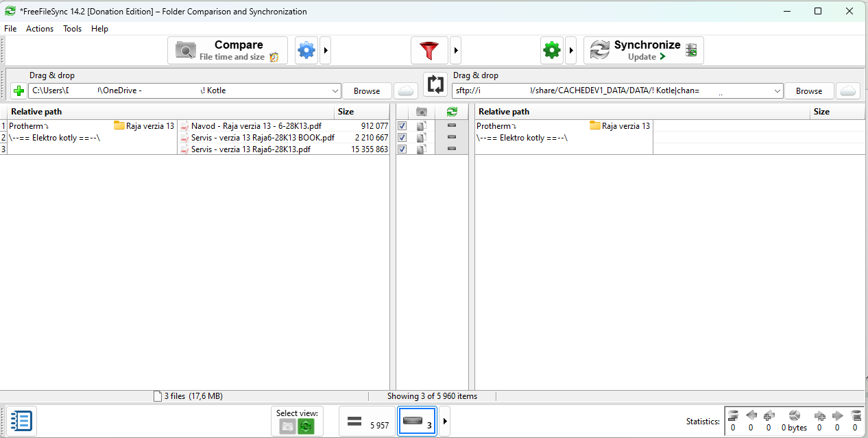Uncheck checkbox for Navod - Raja verzia 13 row
868x438 pixels.
click(x=402, y=126)
